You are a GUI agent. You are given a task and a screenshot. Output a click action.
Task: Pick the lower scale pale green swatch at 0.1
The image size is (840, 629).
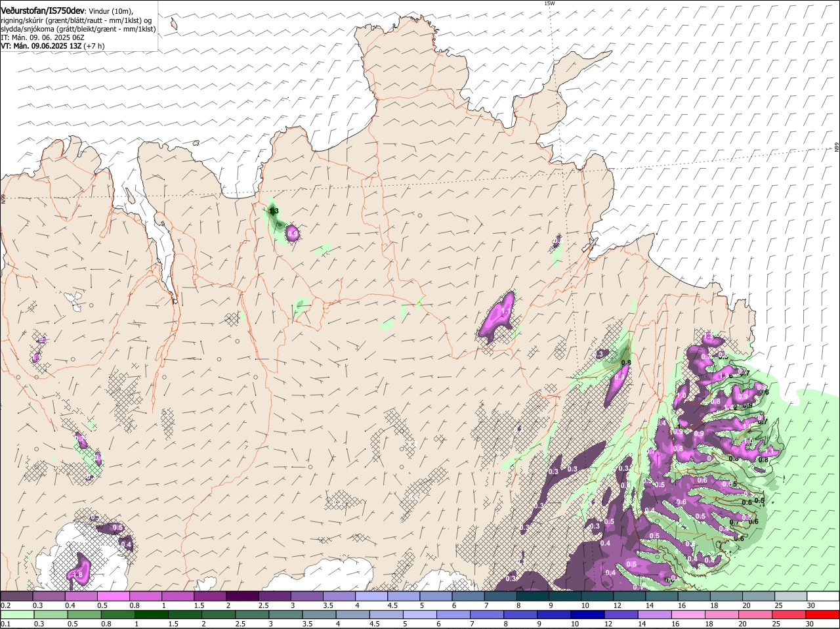point(16,615)
